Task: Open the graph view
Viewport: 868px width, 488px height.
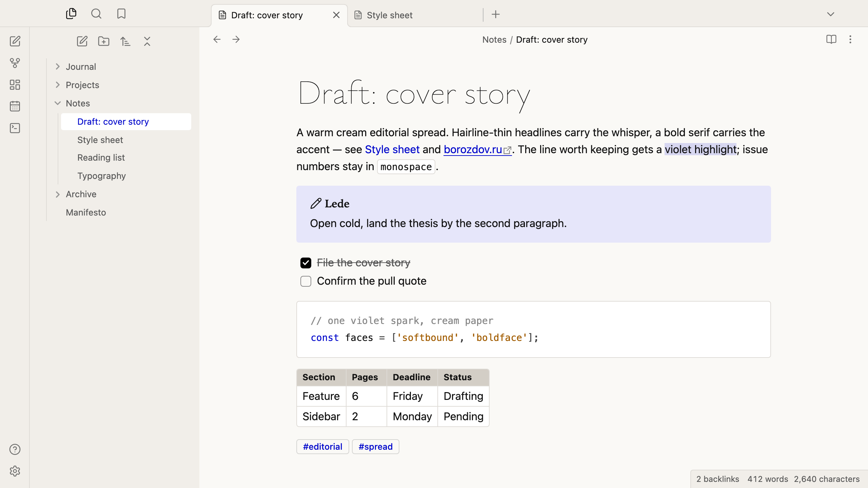Action: pos(15,63)
